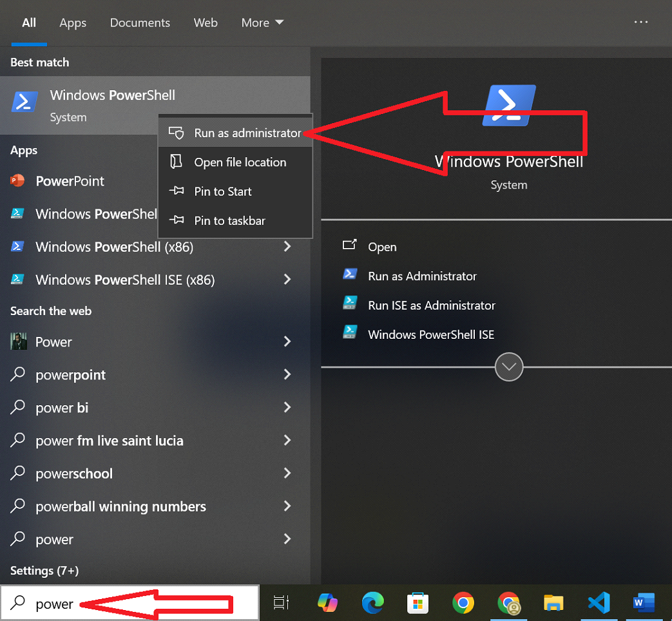Viewport: 672px width, 621px height.
Task: Click the icon beside Run ISE as Administrator
Action: click(x=350, y=303)
